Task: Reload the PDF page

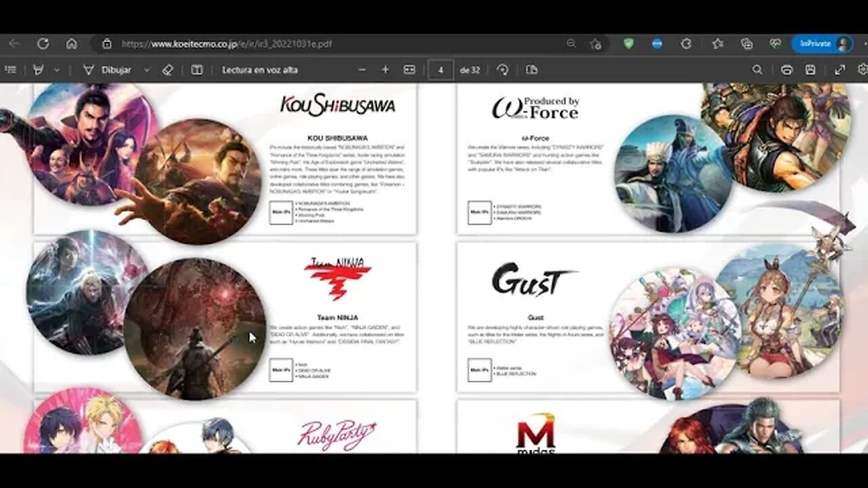Action: point(43,43)
